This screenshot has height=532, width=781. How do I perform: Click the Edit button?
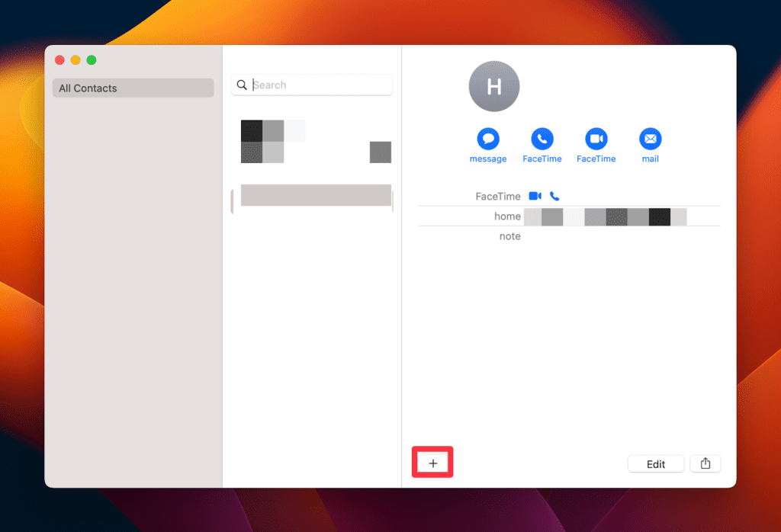[655, 464]
